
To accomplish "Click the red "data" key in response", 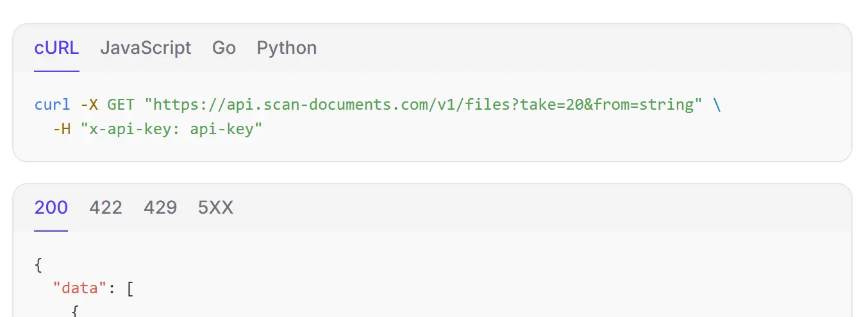I will click(x=79, y=288).
